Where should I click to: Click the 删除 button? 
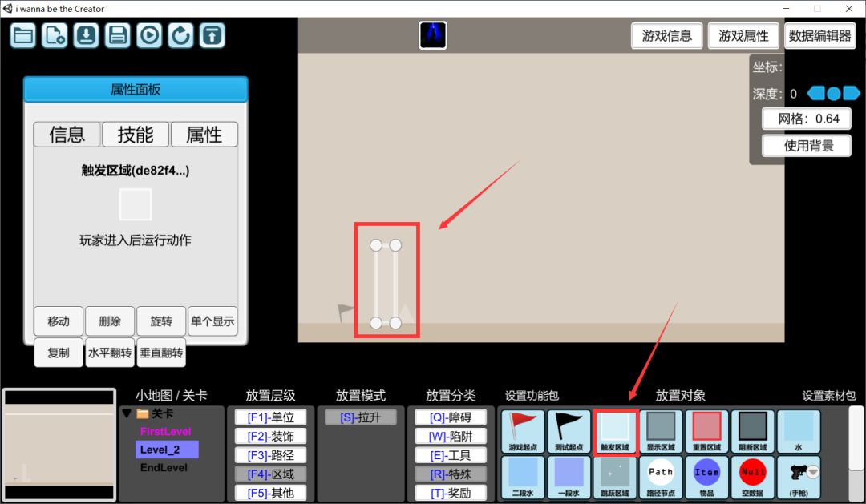click(x=110, y=321)
